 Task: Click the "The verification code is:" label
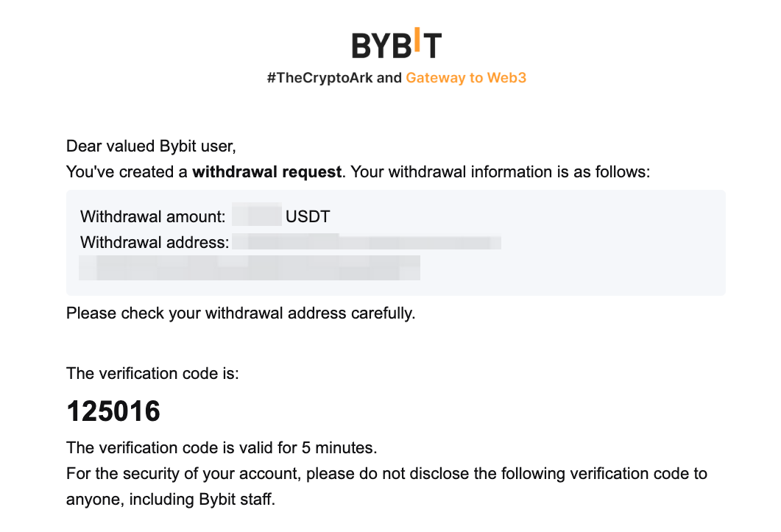(x=152, y=373)
